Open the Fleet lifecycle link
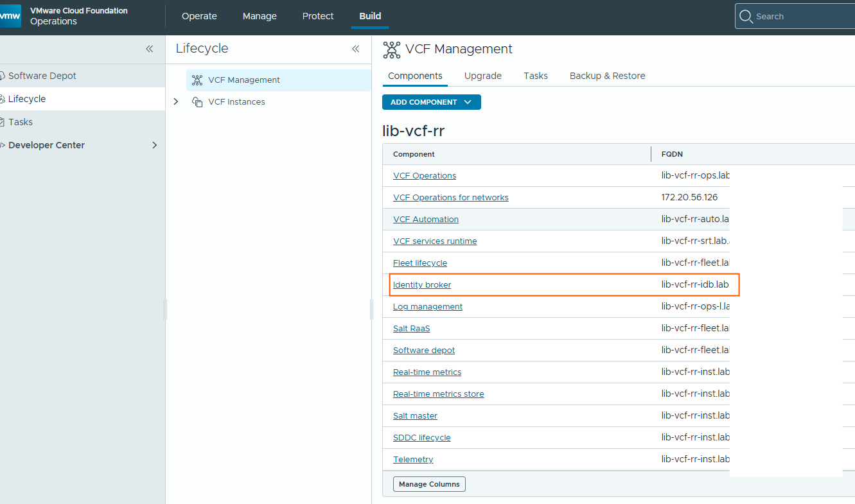This screenshot has height=504, width=855. pos(420,263)
